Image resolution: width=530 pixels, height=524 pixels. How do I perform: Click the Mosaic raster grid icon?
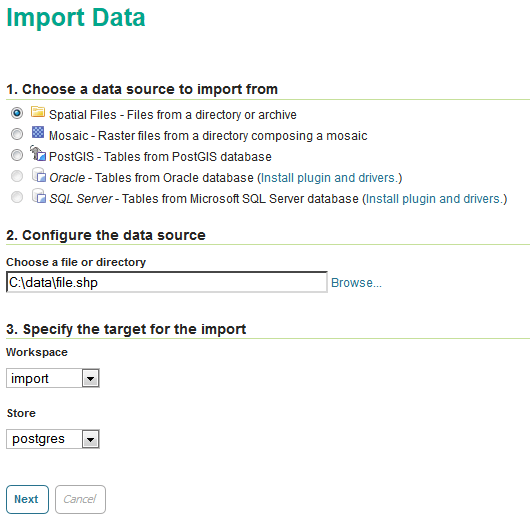(x=38, y=132)
